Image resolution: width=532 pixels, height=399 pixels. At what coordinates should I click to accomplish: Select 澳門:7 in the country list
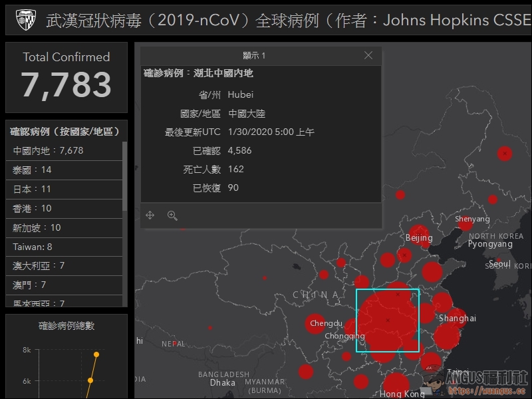64,285
